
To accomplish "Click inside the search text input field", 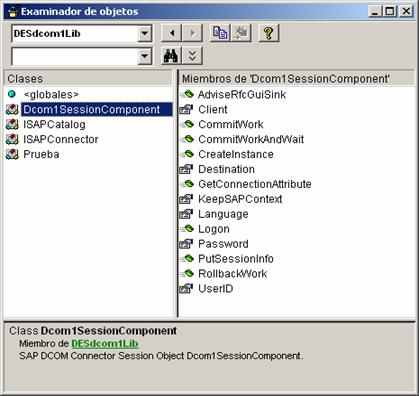I will [75, 57].
